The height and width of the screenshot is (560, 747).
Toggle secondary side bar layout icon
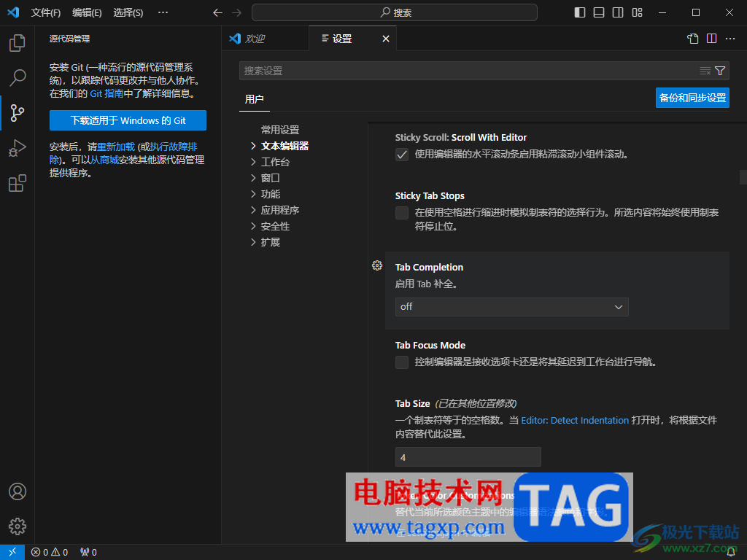618,13
